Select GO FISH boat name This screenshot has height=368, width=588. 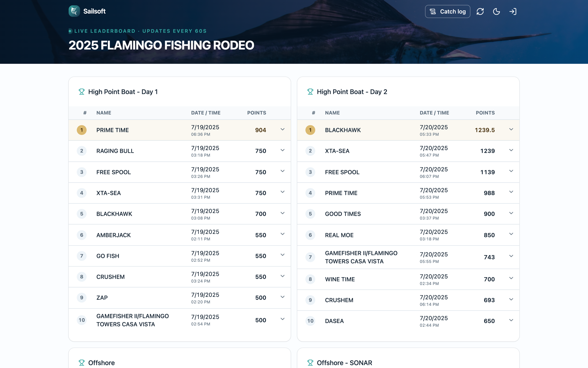coord(108,256)
